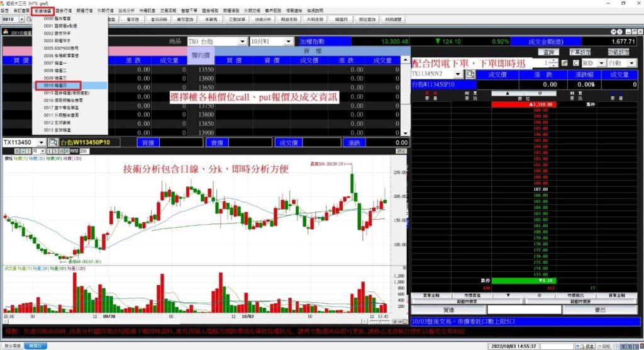Open the 10月W1 expiry month dropdown
Image resolution: width=644 pixels, height=350 pixels.
coord(288,42)
